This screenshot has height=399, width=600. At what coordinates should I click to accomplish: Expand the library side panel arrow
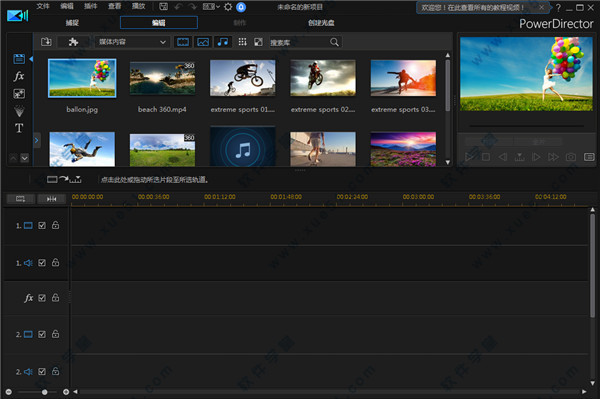(x=36, y=140)
